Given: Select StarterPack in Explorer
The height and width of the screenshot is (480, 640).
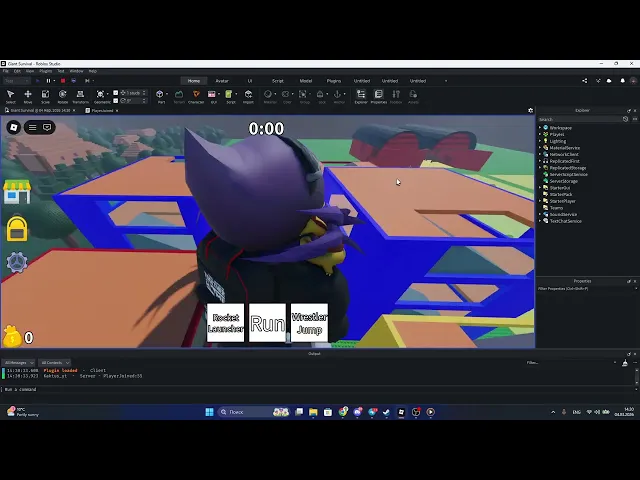Looking at the screenshot, I should pyautogui.click(x=561, y=194).
